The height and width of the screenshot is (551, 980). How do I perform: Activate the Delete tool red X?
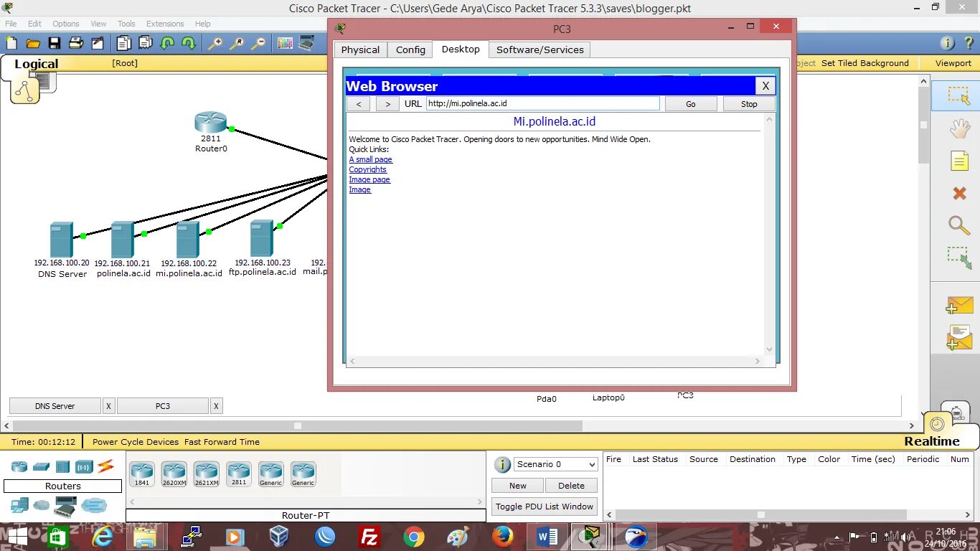959,193
